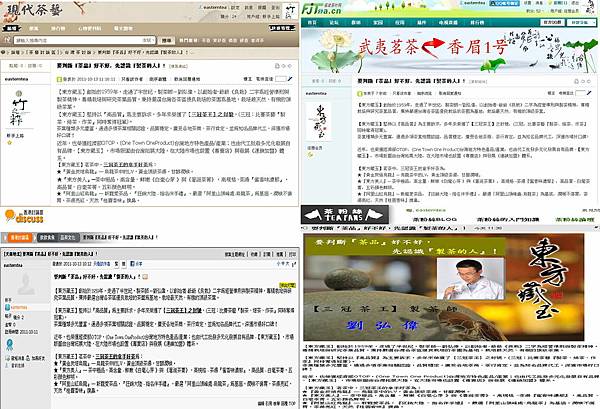Click the blue QQ login button on FJTea.cn
Image resolution: width=600 pixels, height=409 pixels.
[505, 3]
